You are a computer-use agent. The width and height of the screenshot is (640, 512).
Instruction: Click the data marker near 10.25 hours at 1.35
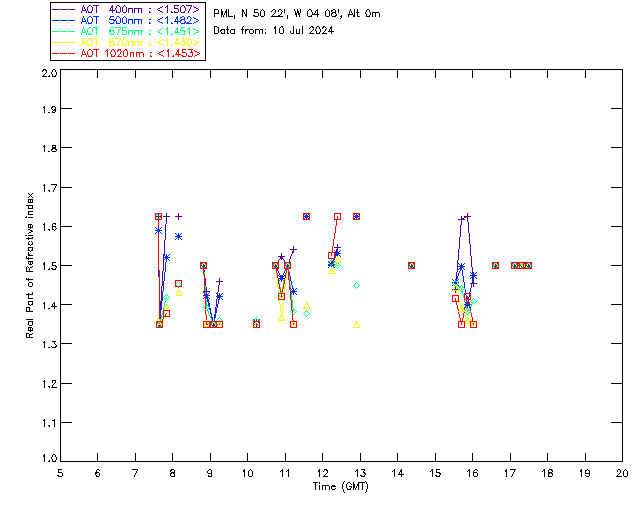pos(256,324)
